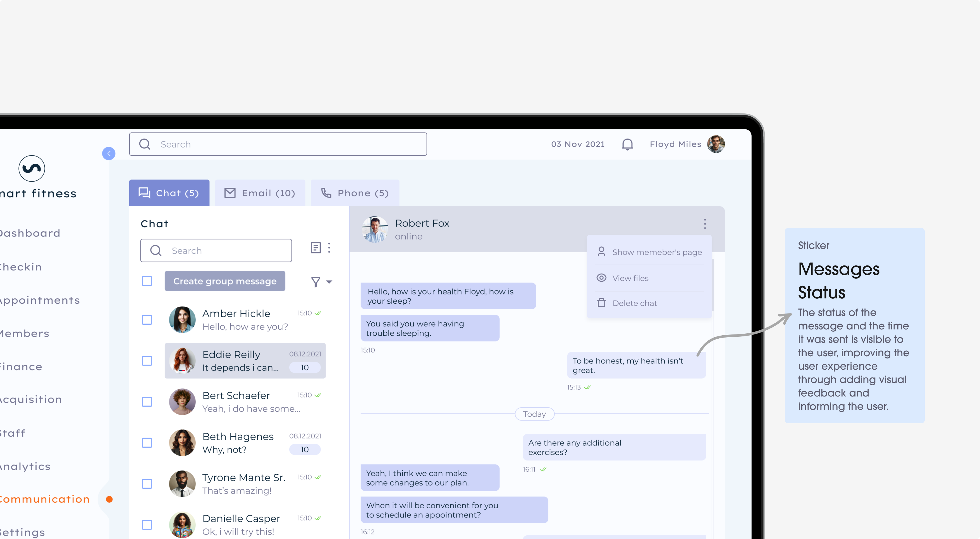980x539 pixels.
Task: Open Appointments in sidebar
Action: tap(40, 300)
